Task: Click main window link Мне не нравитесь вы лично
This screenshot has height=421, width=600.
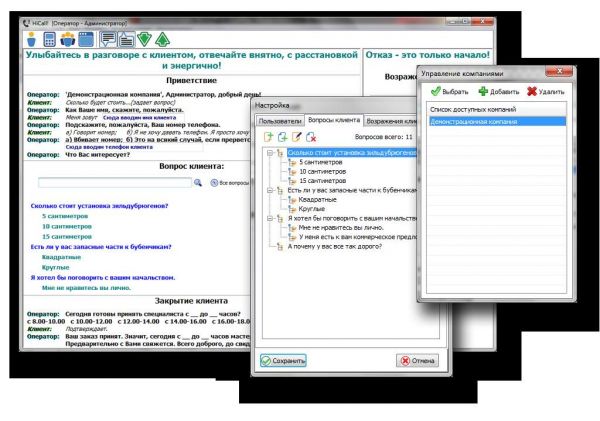Action: click(86, 288)
